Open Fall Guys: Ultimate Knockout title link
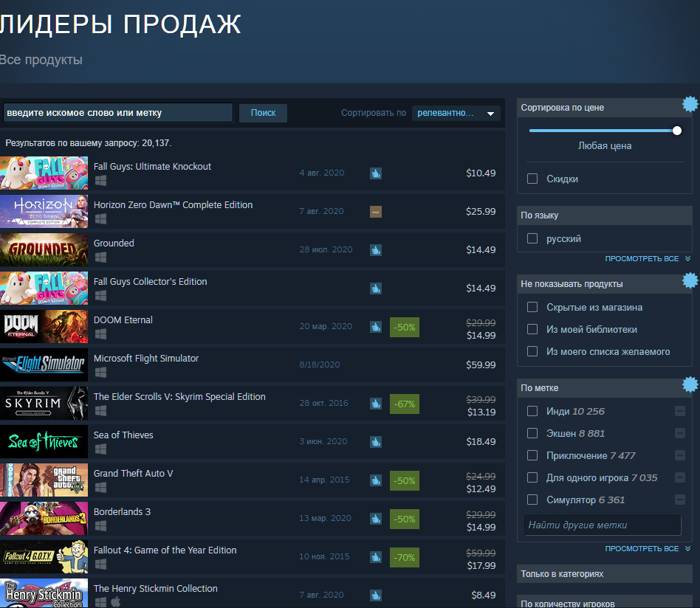The height and width of the screenshot is (608, 700). point(152,166)
